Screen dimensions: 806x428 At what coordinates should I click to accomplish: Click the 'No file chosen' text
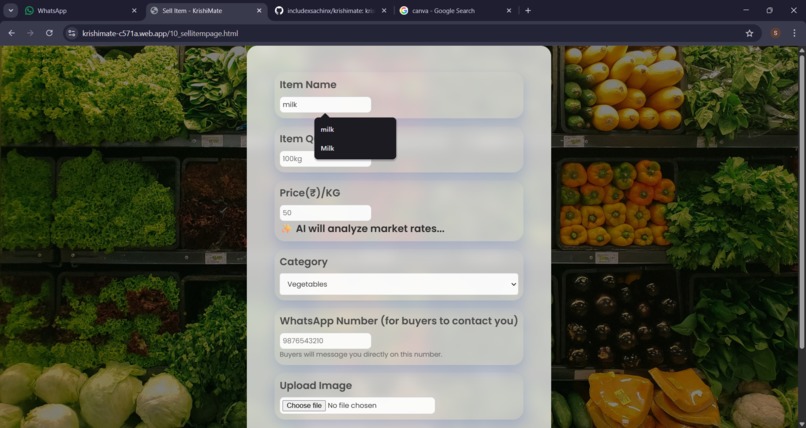point(352,405)
